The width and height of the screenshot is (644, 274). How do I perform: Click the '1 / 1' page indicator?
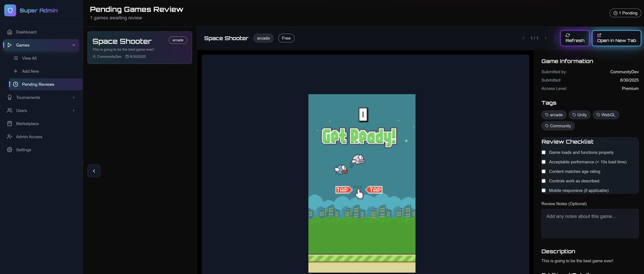pos(535,38)
